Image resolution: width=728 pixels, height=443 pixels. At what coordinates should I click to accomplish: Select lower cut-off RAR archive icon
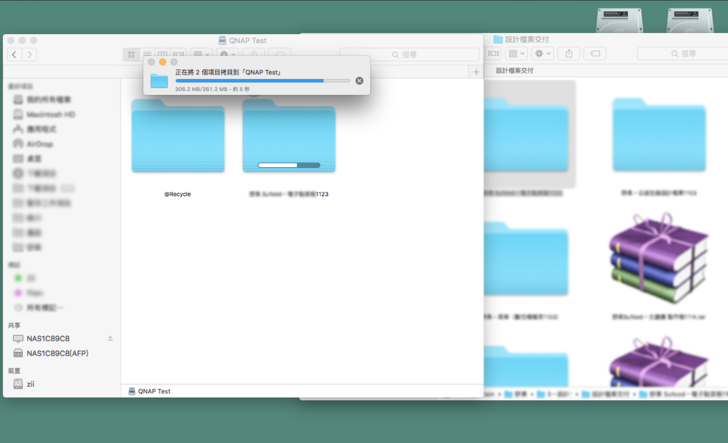click(658, 361)
